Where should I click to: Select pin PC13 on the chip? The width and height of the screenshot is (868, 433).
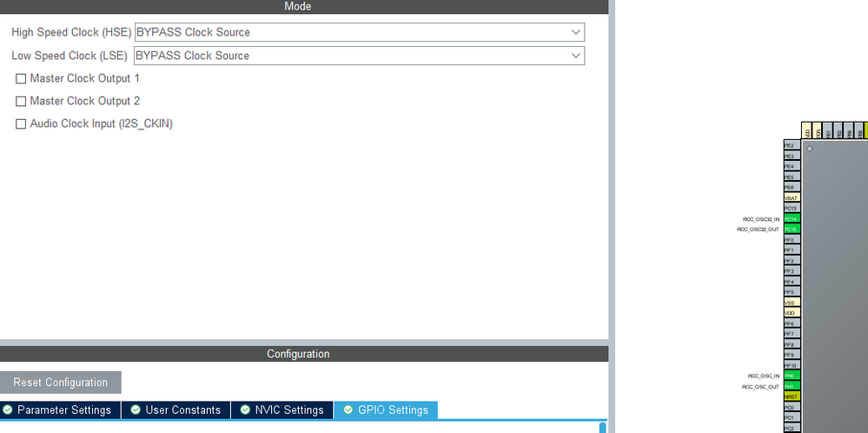click(x=792, y=208)
